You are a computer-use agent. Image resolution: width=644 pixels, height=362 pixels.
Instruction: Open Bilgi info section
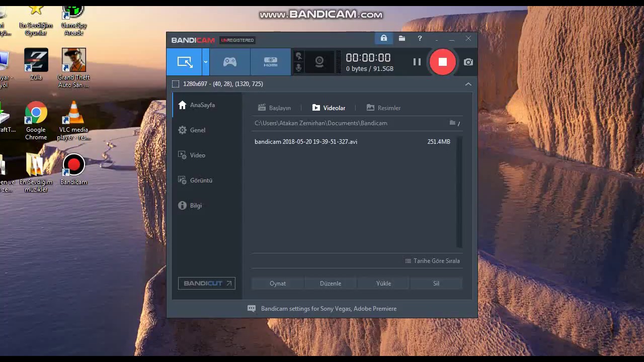tap(207, 206)
